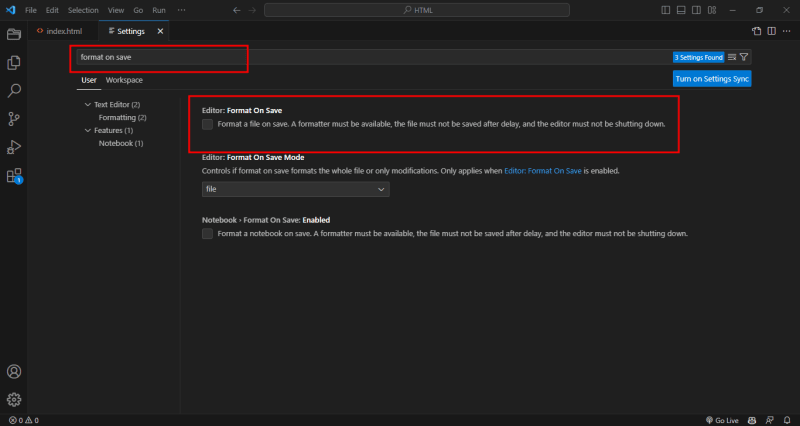Click the errors and warnings status indicator
Screen dimensions: 800x426
(x=23, y=420)
